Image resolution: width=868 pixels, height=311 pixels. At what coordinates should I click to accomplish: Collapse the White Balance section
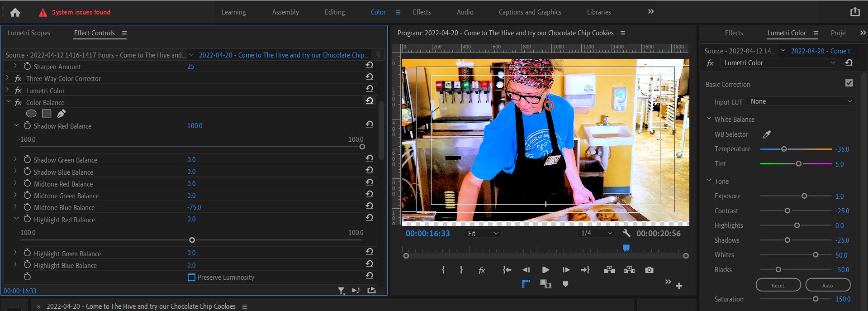pos(709,119)
